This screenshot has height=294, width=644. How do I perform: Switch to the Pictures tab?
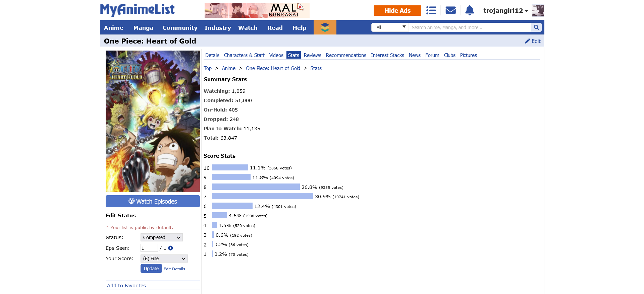click(468, 55)
